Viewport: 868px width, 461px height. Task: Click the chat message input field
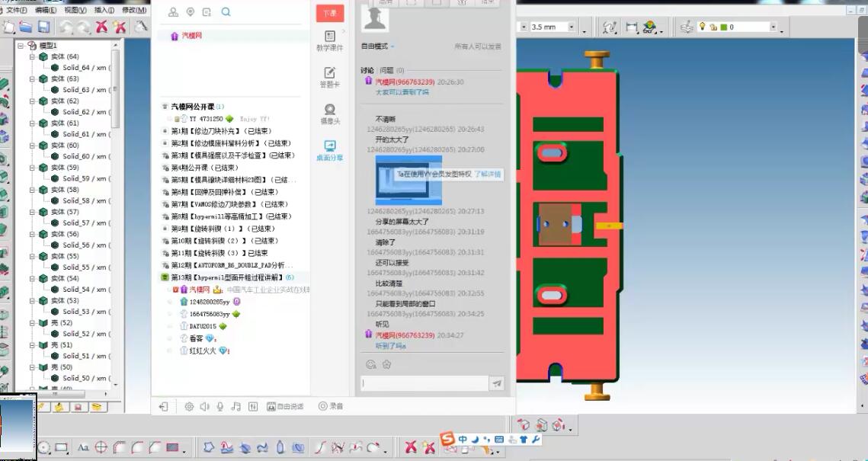(424, 384)
